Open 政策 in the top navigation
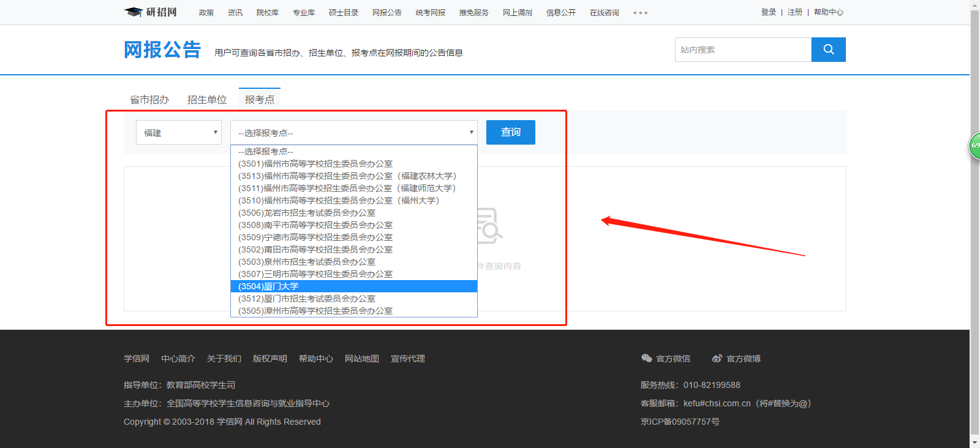This screenshot has height=448, width=980. tap(206, 13)
